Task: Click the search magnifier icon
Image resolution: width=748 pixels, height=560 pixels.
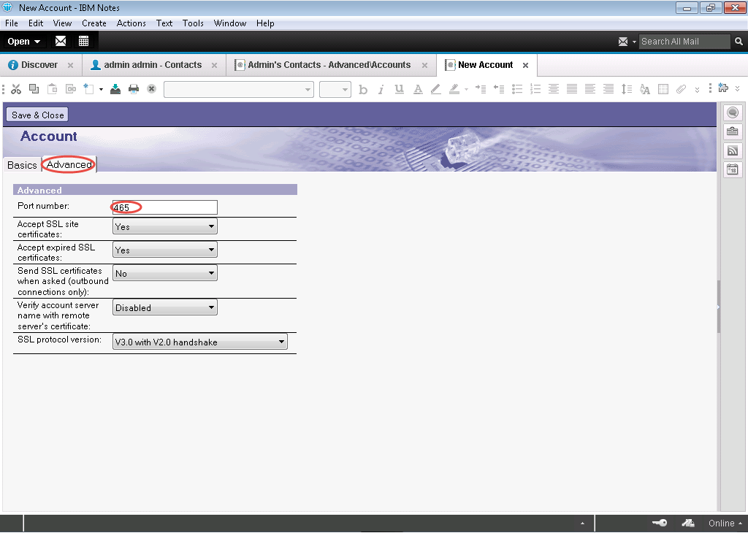Action: 739,42
